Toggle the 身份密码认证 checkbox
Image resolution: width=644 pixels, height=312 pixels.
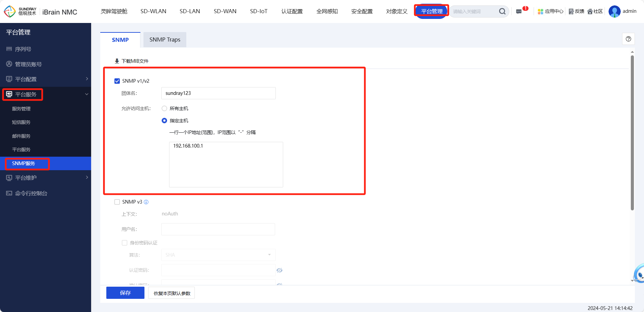coord(125,243)
